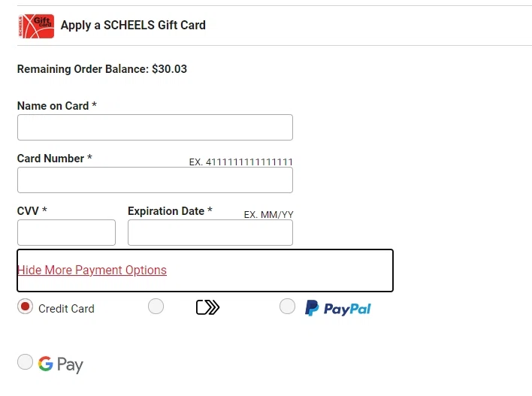The height and width of the screenshot is (396, 532).
Task: Expand Apply a SCHEELS Gift Card section
Action: 133,26
